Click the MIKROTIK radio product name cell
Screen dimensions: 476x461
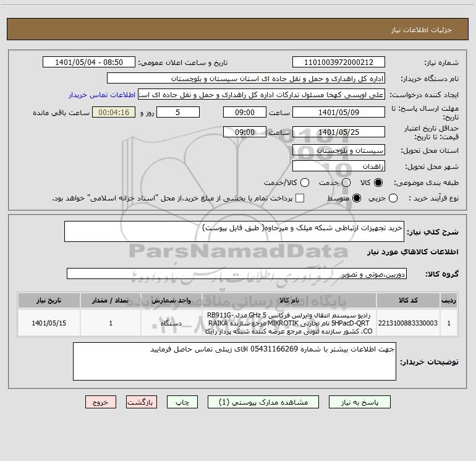tap(289, 323)
